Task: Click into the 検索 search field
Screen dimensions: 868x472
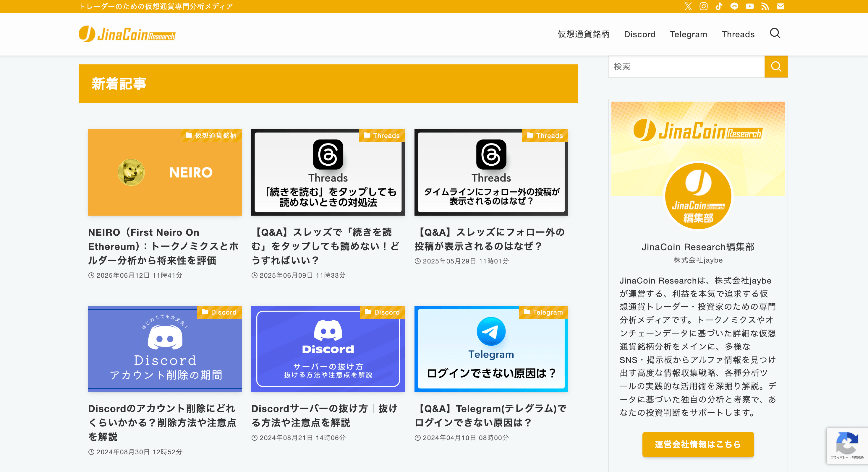Action: (x=686, y=67)
